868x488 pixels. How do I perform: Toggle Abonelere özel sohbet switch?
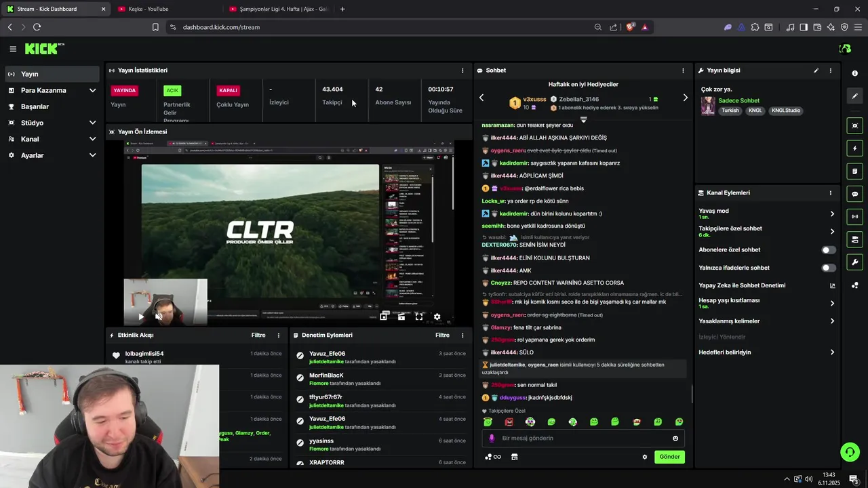[x=829, y=250]
